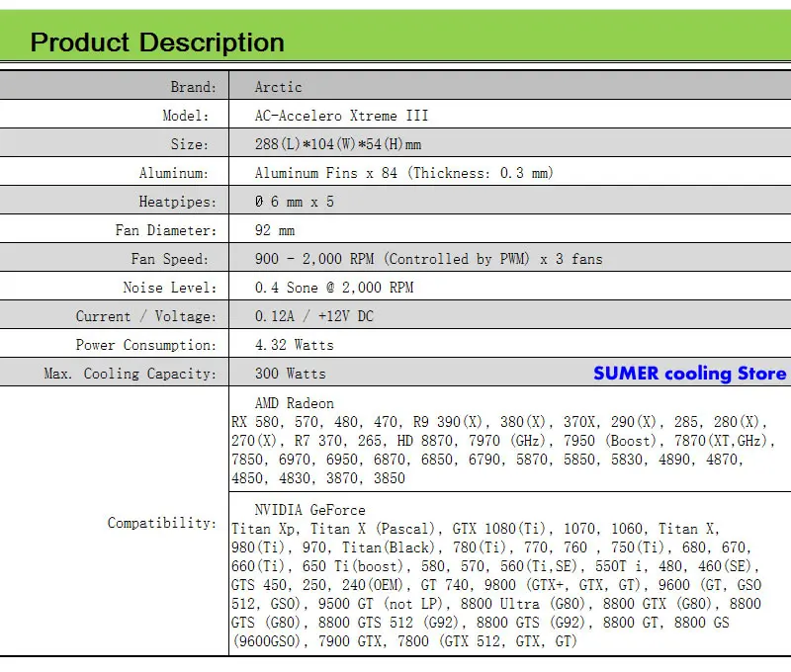Click AMD line starting 'RX 580, 570'

pos(499,422)
